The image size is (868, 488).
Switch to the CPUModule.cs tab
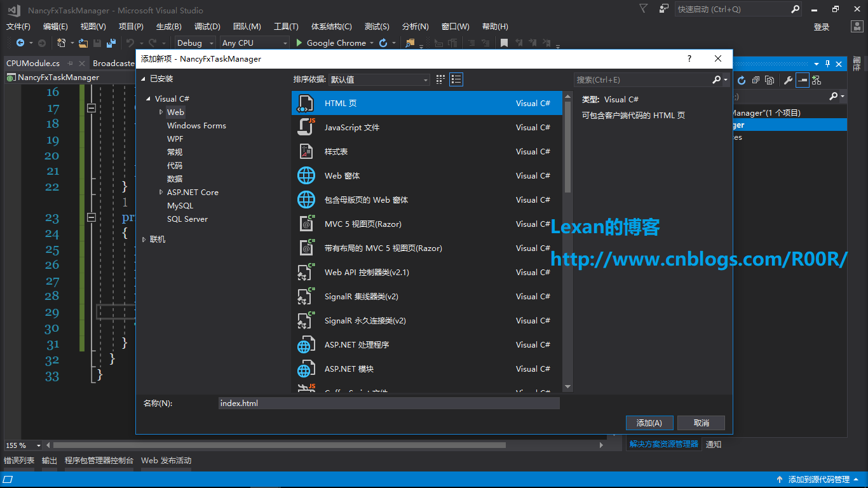[33, 63]
